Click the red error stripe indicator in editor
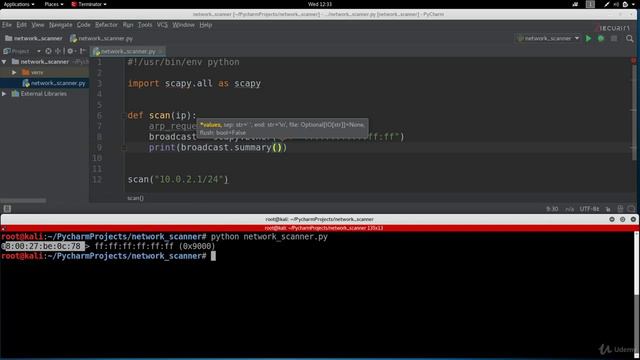The image size is (640, 360). tap(633, 60)
